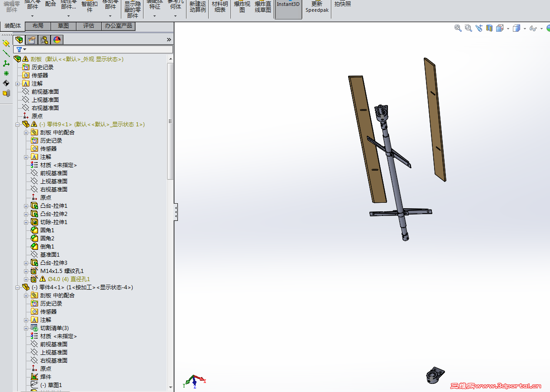Open the DisplayManager color-ball tab
The width and height of the screenshot is (550, 392).
57,40
